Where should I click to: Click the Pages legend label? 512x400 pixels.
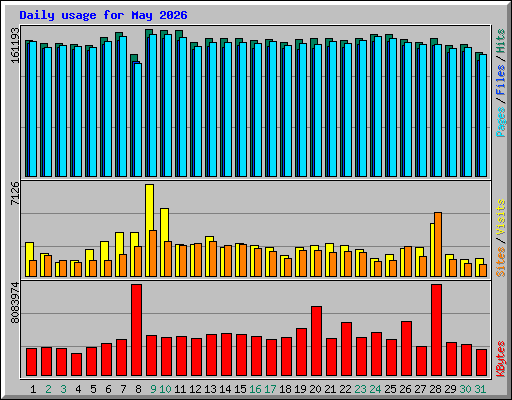pyautogui.click(x=501, y=122)
